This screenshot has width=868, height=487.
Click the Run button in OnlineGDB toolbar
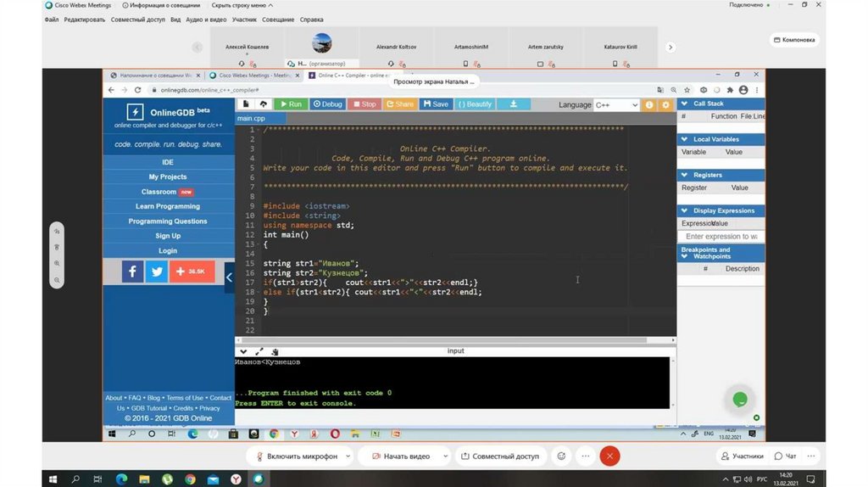(292, 104)
